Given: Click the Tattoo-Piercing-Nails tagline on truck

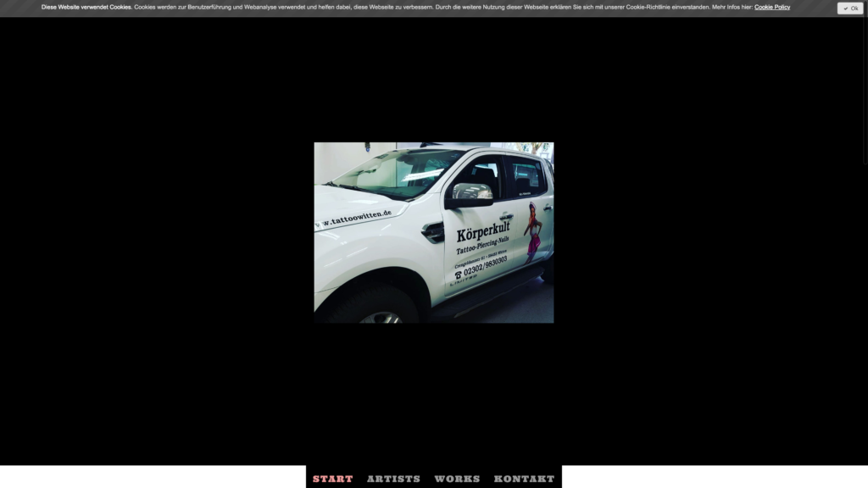Looking at the screenshot, I should [483, 247].
